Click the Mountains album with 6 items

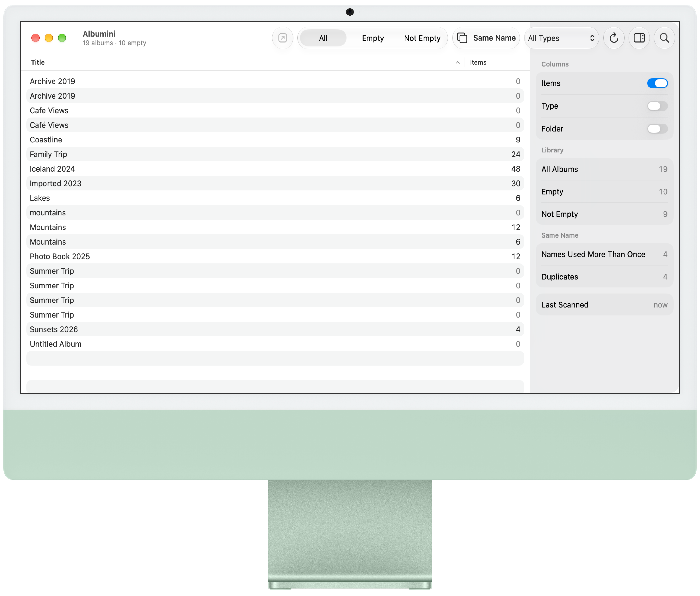tap(275, 242)
